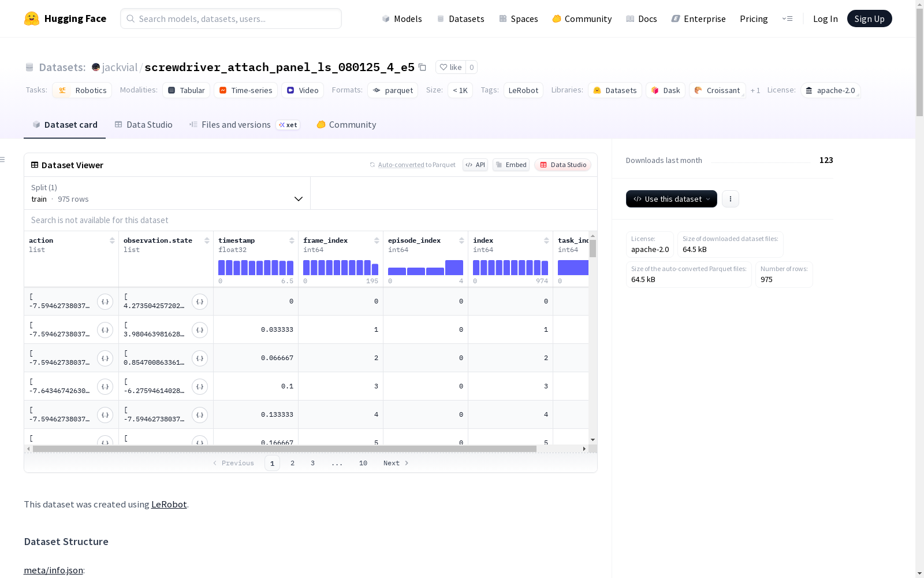Expand action cell in the 0.1 timestamp row
The image size is (924, 578).
[105, 387]
